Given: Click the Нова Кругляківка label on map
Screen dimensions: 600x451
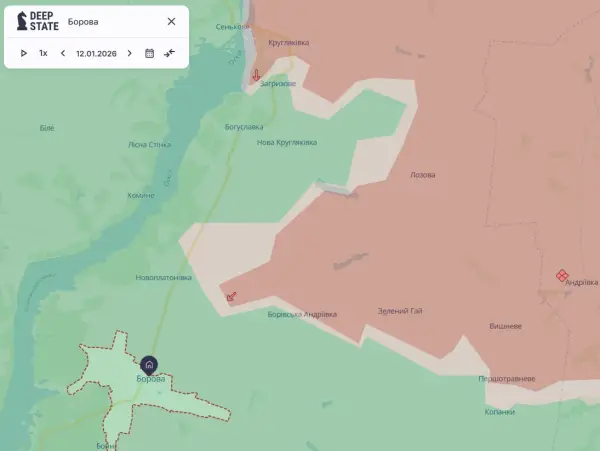Looking at the screenshot, I should coord(287,142).
